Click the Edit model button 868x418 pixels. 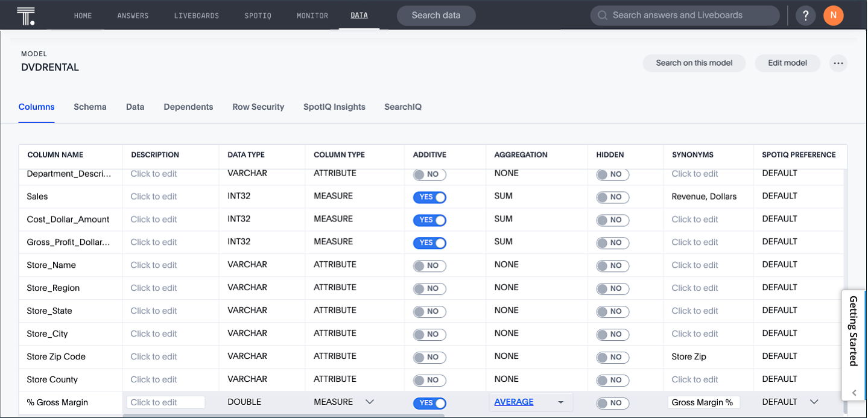click(x=787, y=63)
